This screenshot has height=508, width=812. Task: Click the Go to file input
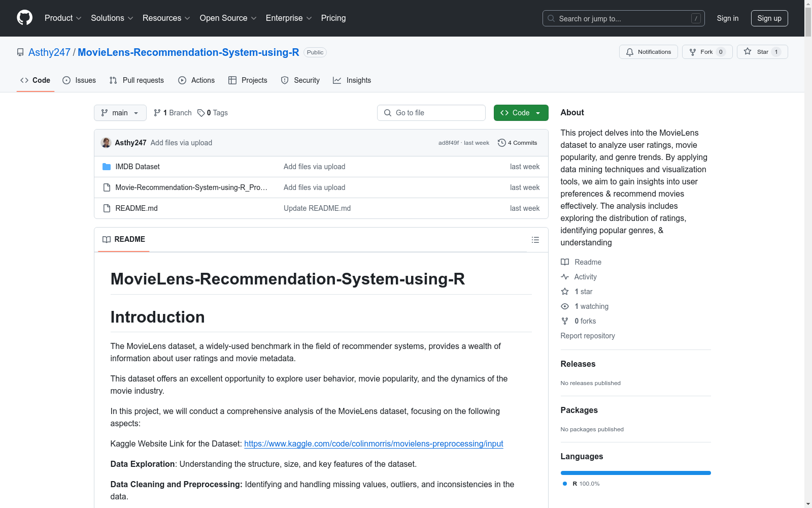[x=431, y=113]
